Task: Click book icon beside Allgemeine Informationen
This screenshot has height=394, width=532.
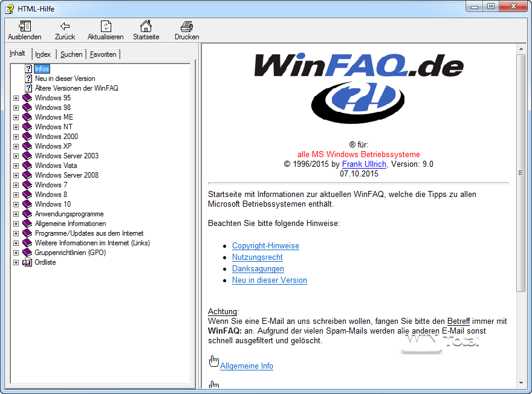Action: 27,224
